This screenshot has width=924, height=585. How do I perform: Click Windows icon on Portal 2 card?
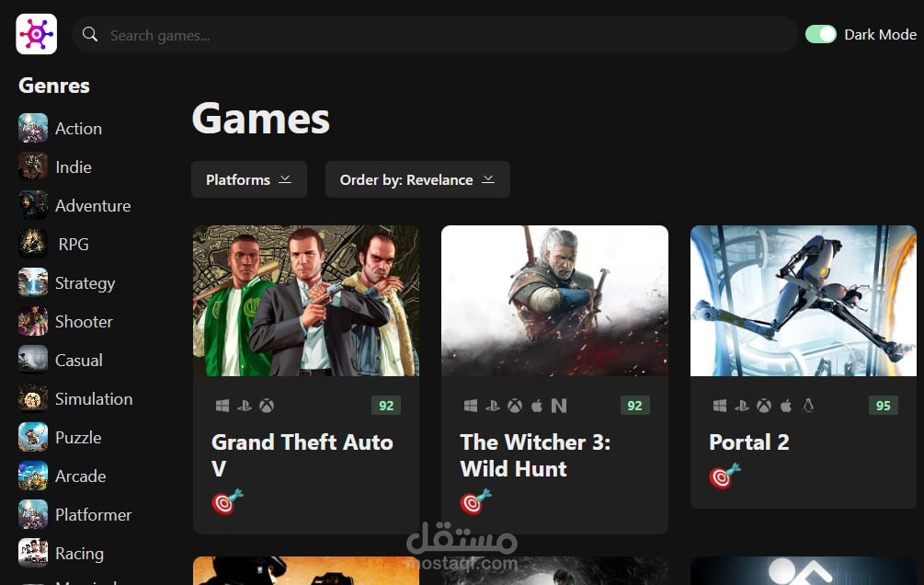point(720,406)
